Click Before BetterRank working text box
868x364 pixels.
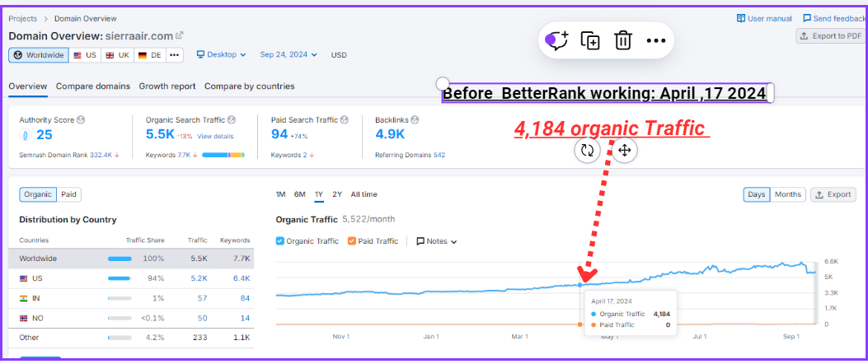tap(604, 94)
